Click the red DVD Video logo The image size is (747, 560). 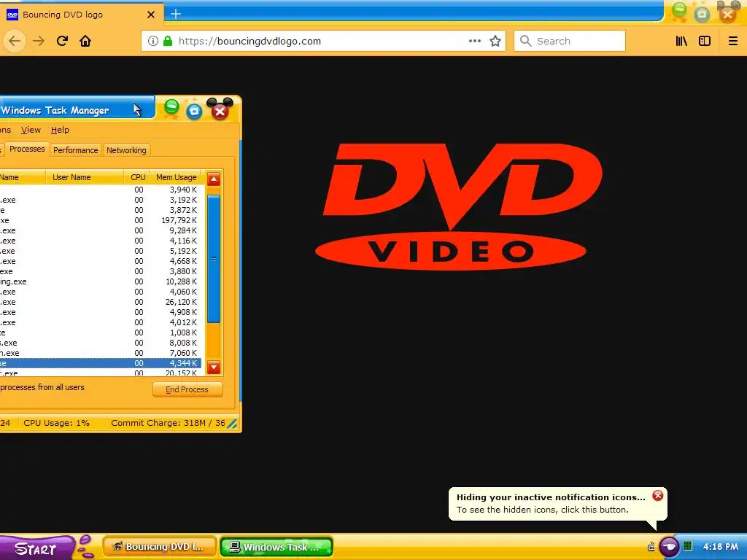(457, 206)
